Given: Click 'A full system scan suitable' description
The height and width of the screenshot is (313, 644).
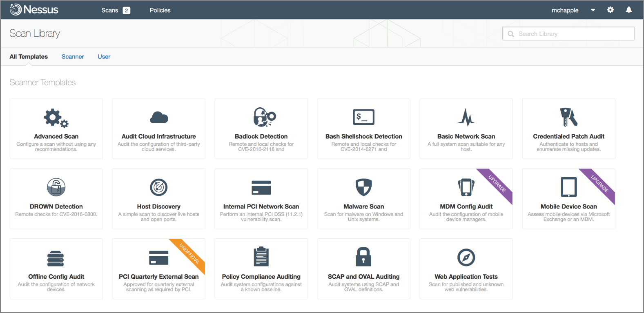Looking at the screenshot, I should (466, 147).
